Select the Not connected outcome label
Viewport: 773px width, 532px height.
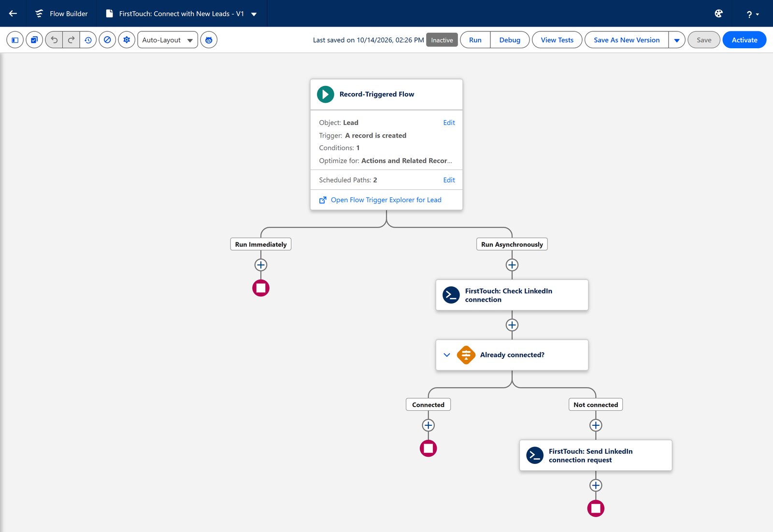[596, 405]
